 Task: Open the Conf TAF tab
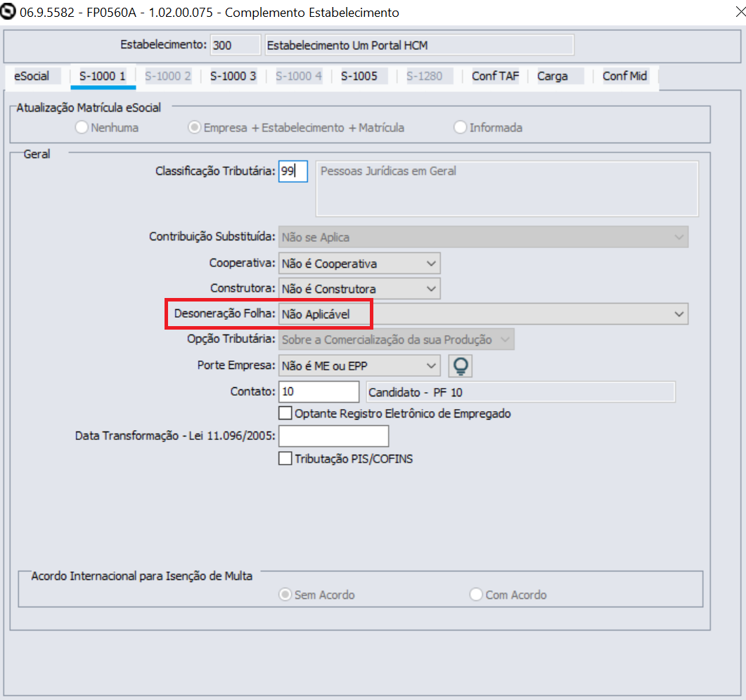point(495,76)
